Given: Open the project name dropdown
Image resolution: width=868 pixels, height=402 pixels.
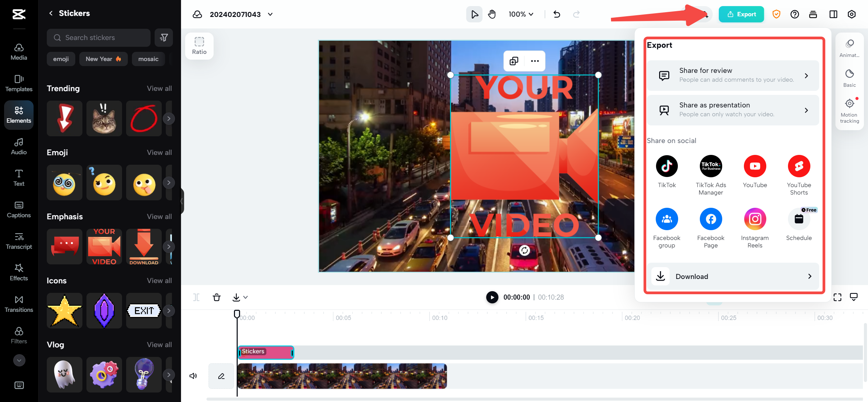Looking at the screenshot, I should coord(270,14).
